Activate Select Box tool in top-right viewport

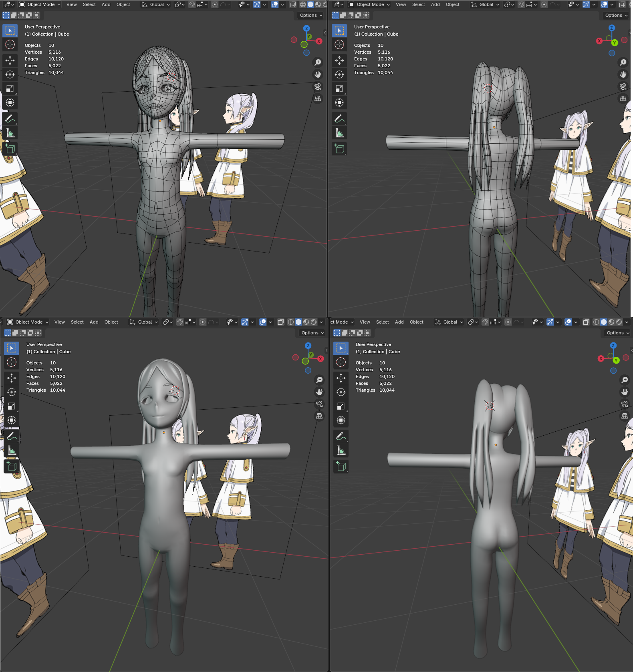click(339, 30)
